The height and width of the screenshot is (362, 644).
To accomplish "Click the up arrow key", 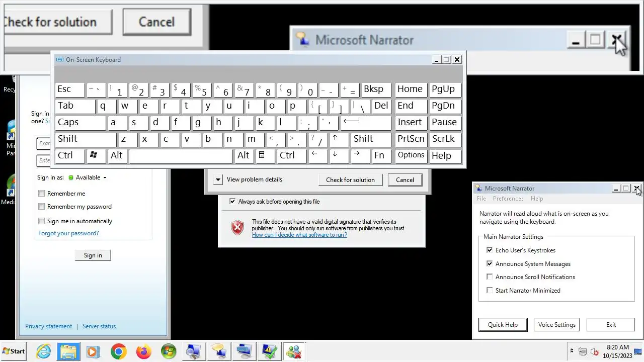I will coord(340,139).
